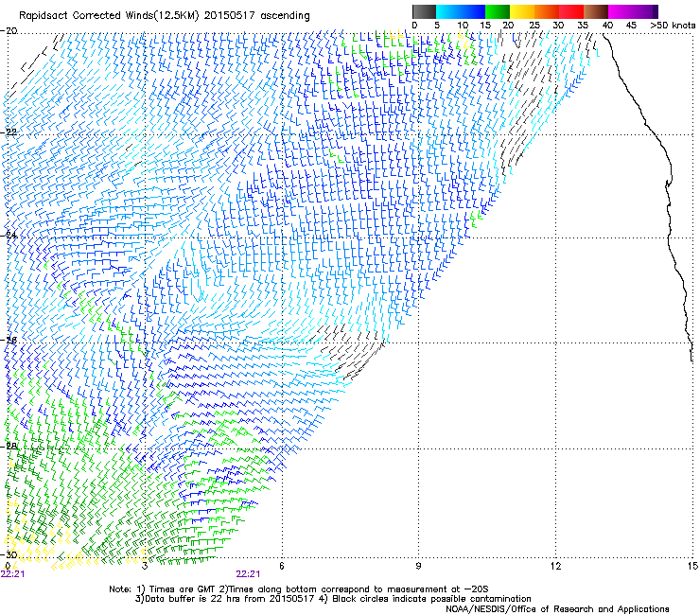Click the 'Rapidscat Corrected Winds(12.5KM)' title
This screenshot has height=615, width=700.
[x=109, y=16]
